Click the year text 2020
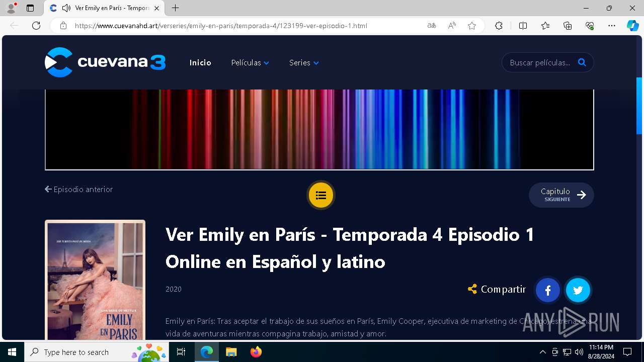644x362 pixels. point(174,289)
